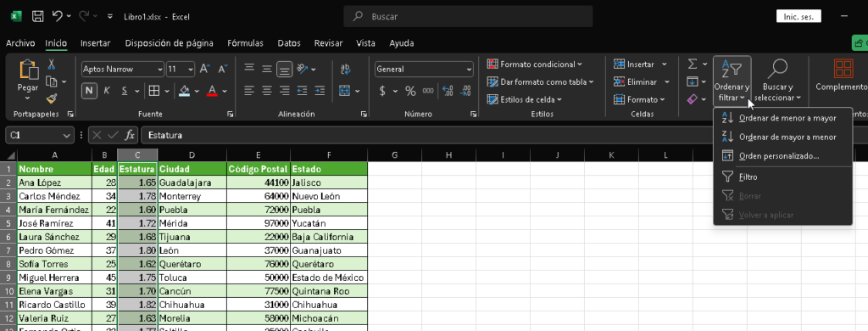
Task: Apply comma thousands style (000)
Action: coord(428,91)
